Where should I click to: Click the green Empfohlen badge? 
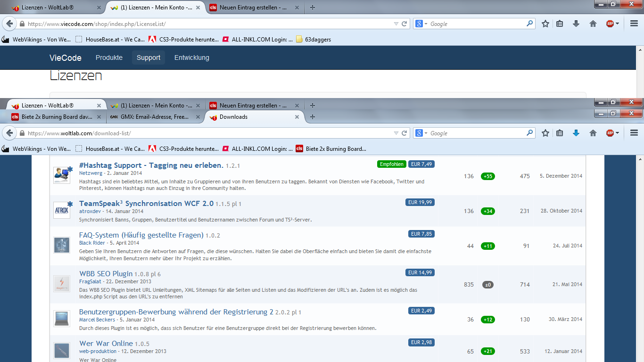391,164
